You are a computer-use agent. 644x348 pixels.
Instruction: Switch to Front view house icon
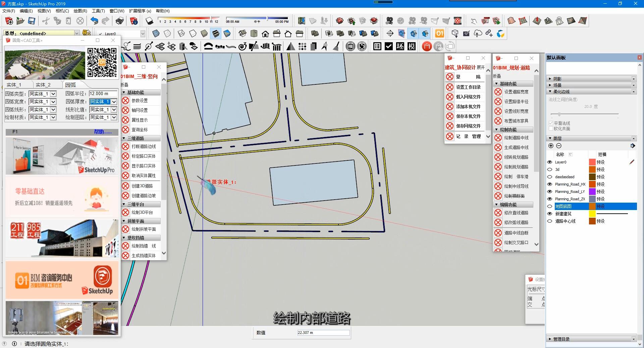click(265, 33)
